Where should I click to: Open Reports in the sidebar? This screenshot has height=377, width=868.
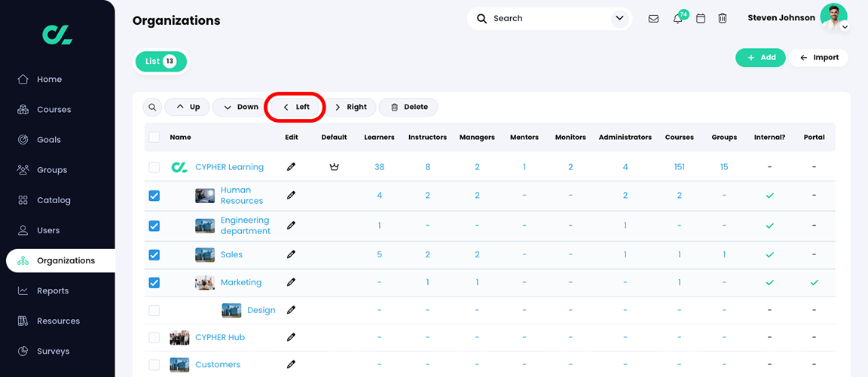pyautogui.click(x=53, y=290)
